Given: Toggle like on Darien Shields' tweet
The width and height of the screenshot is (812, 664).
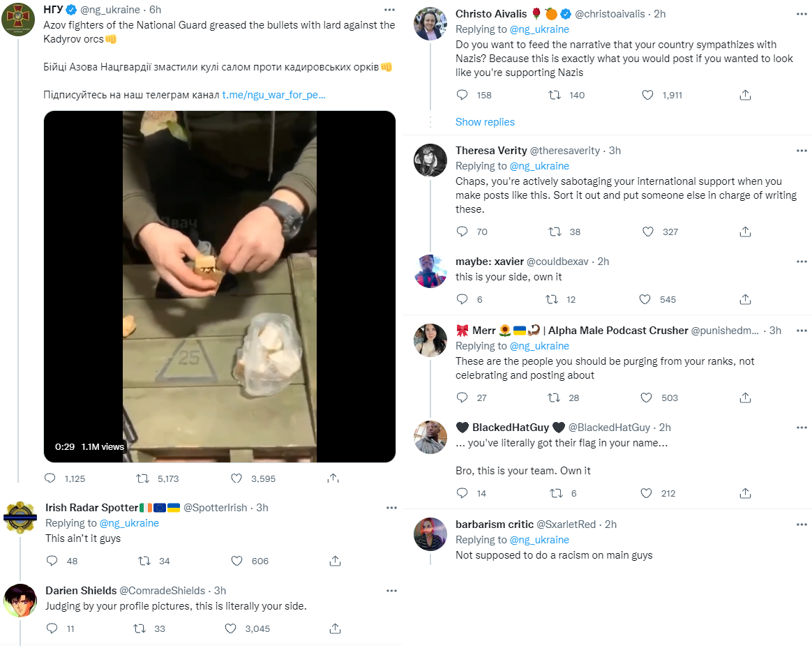Looking at the screenshot, I should click(x=230, y=629).
